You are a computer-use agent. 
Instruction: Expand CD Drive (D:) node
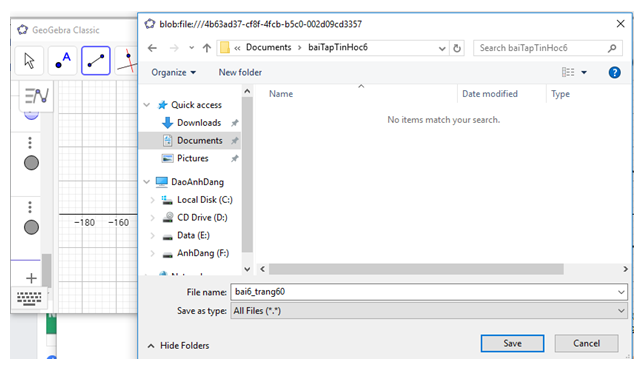click(152, 218)
